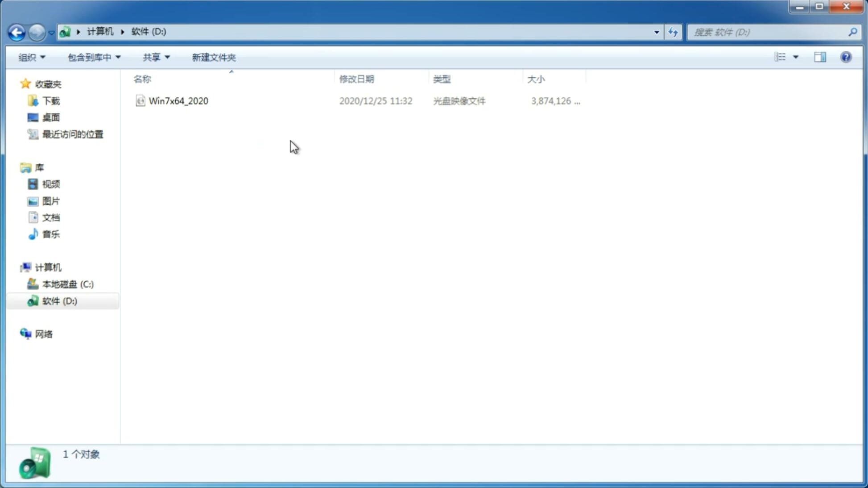Expand 包含到库中 dropdown

tap(93, 57)
